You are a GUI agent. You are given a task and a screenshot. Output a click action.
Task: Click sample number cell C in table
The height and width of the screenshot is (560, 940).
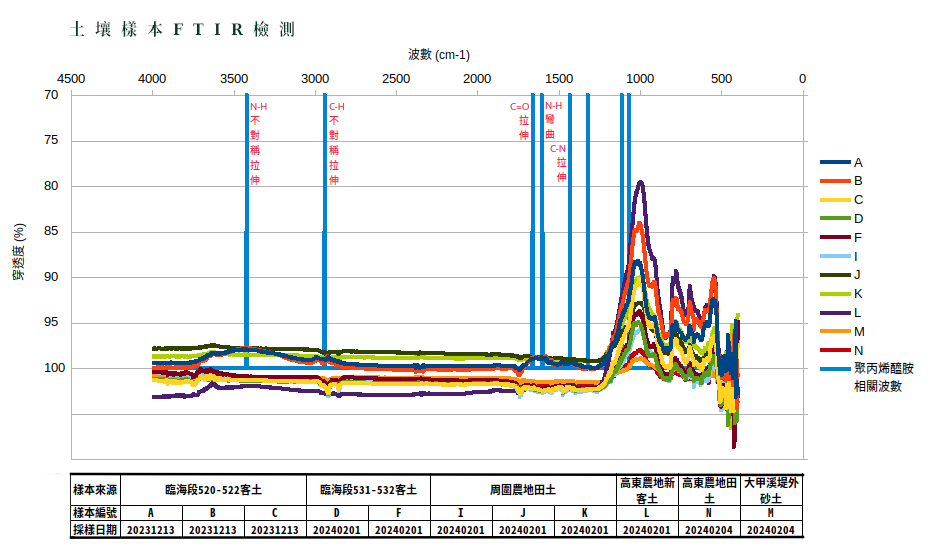(x=275, y=513)
